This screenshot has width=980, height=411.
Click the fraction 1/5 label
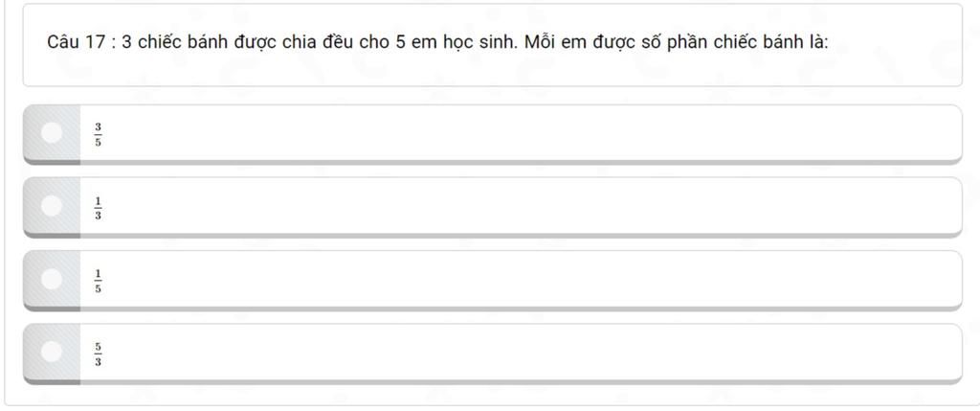point(99,282)
